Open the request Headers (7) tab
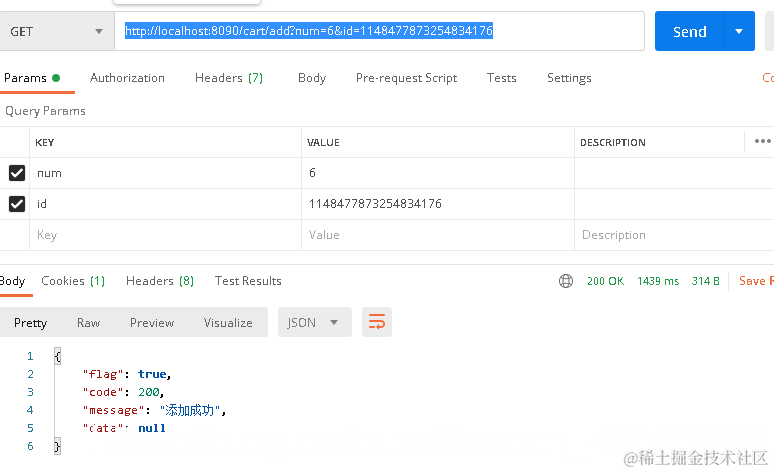This screenshot has height=473, width=774. [229, 78]
